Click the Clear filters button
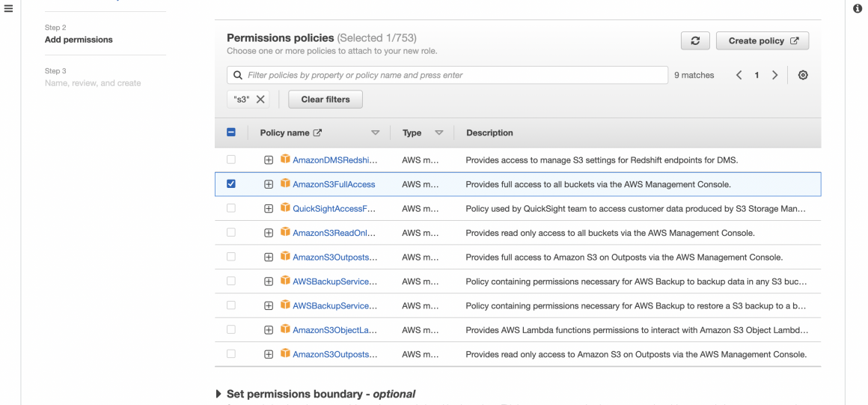868x405 pixels. point(325,100)
